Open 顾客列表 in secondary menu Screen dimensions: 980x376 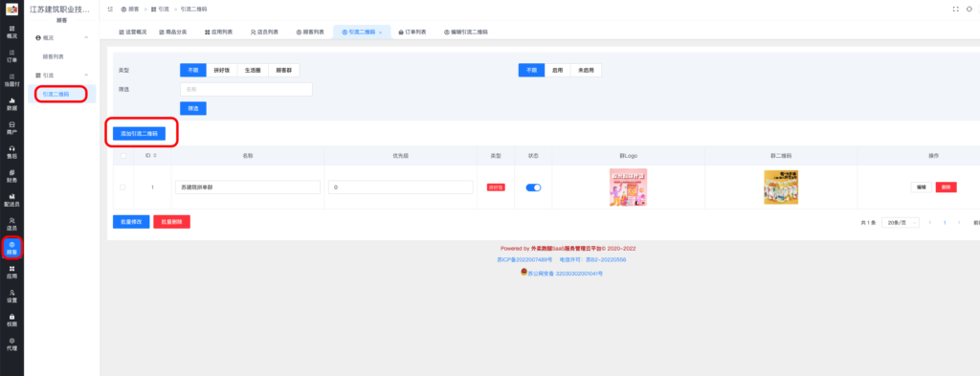54,56
